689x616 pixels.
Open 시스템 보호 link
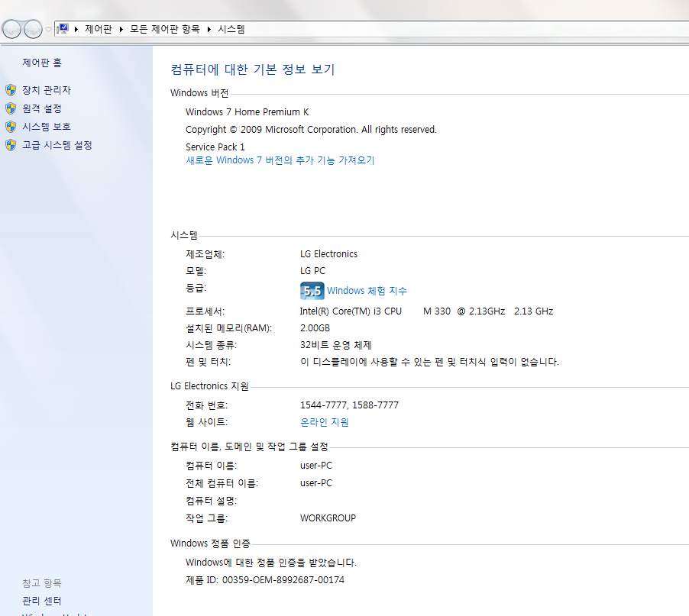[x=47, y=127]
